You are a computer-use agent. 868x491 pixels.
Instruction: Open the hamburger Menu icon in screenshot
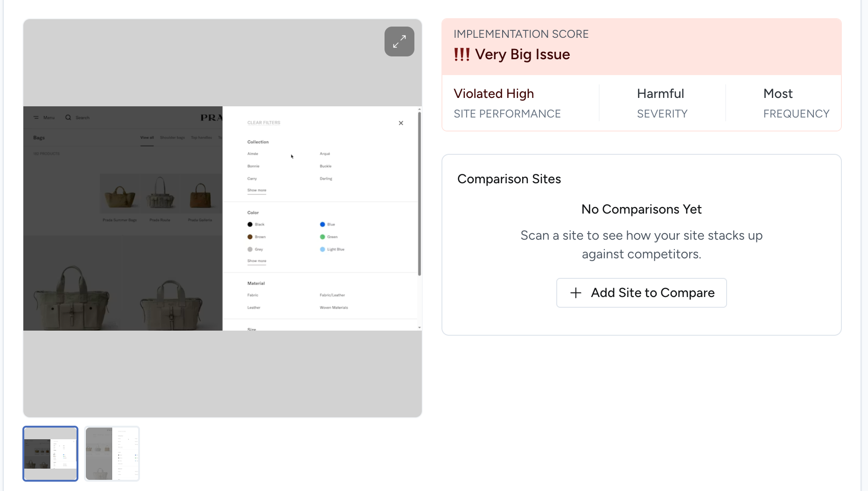click(x=36, y=118)
